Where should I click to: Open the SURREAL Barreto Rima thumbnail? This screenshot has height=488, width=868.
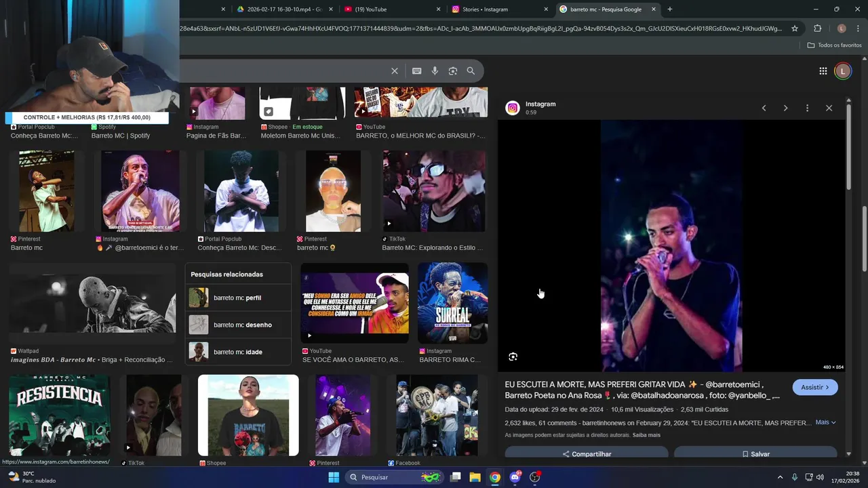point(452,303)
